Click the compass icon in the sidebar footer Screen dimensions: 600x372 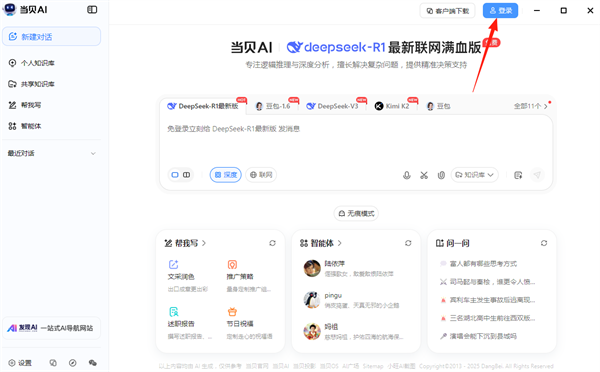[73, 363]
